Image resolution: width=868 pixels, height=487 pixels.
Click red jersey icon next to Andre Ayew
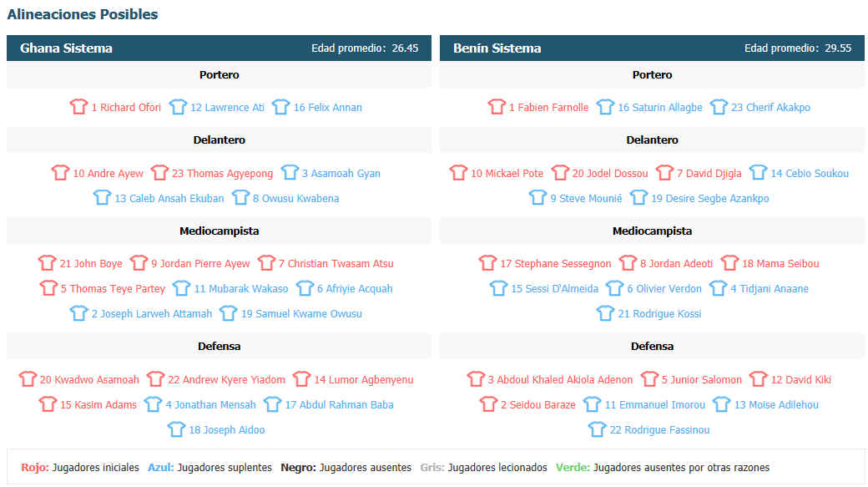(x=60, y=172)
